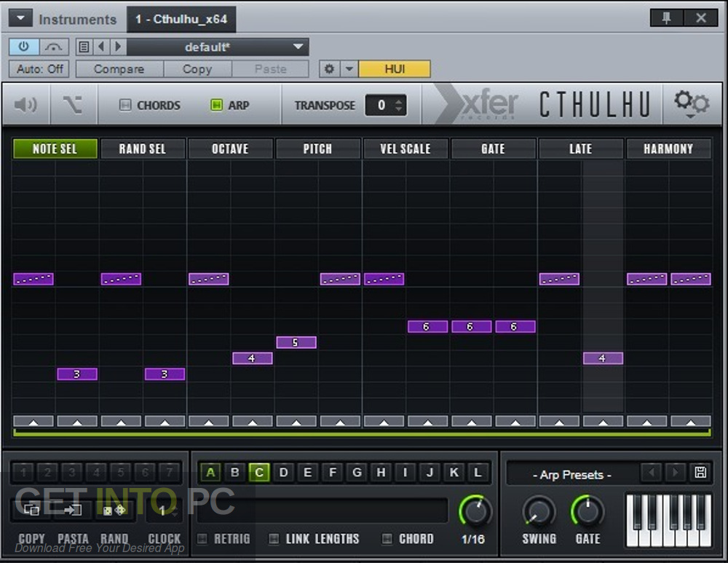Screen dimensions: 728x563
Task: Select the NOTE SEL tab
Action: pyautogui.click(x=55, y=149)
